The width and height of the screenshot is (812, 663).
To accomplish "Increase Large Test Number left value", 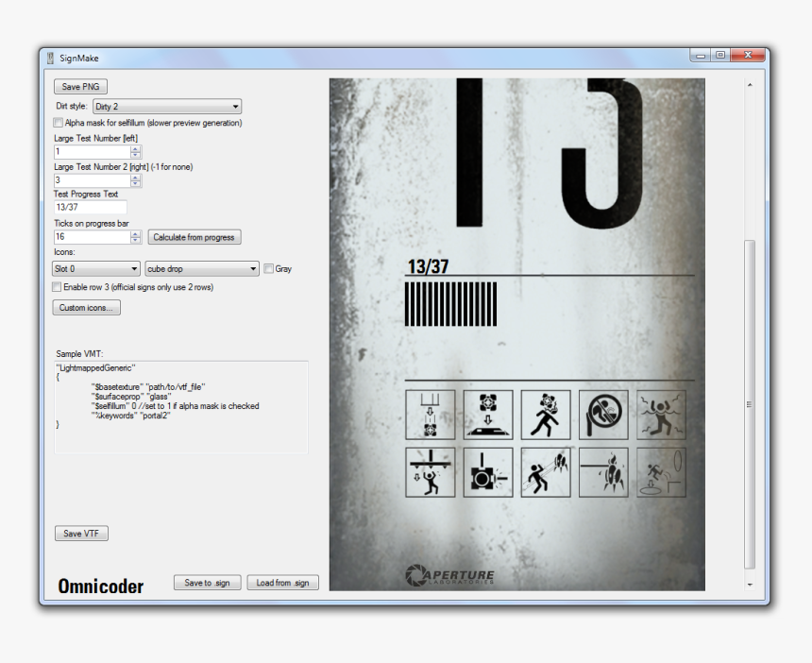I will [x=136, y=148].
